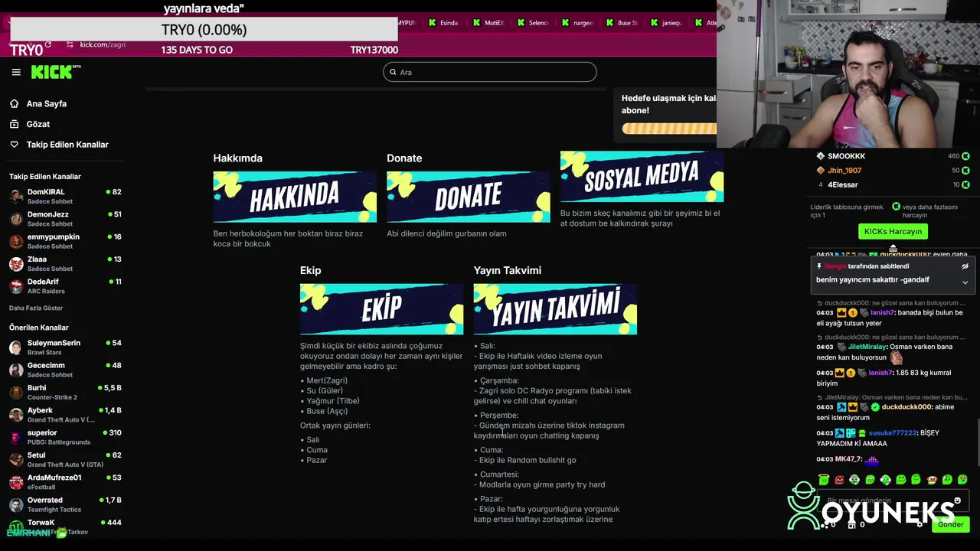Switch to janiequ browser tab
The height and width of the screenshot is (551, 980).
coord(666,23)
